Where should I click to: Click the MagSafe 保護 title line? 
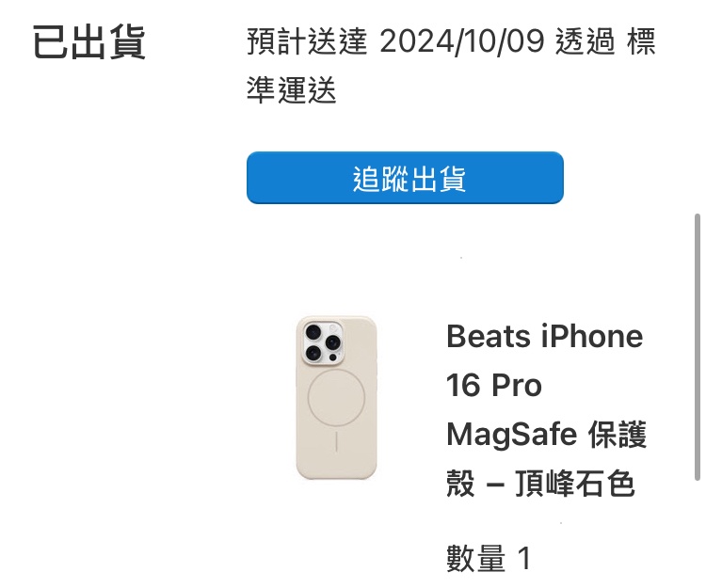(x=546, y=435)
